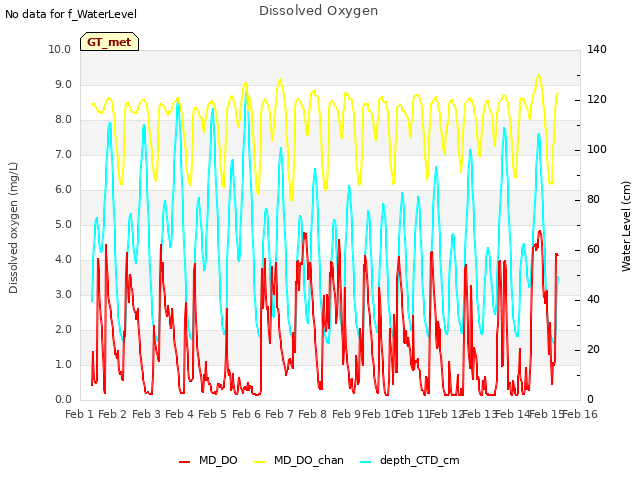Image resolution: width=640 pixels, height=480 pixels.
Task: Click the 60 right axis value
Action: point(593,250)
